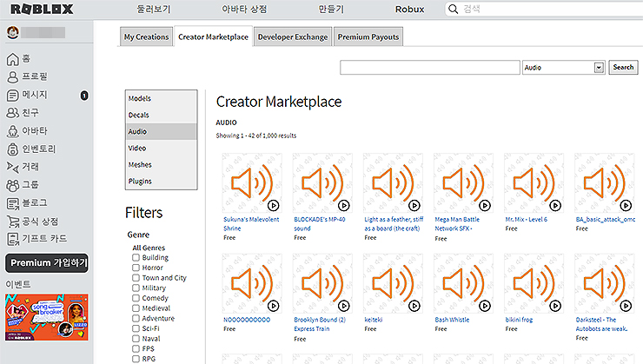Open the Sukuna's Malevolent Shrine link
This screenshot has width=643, height=364.
pos(251,224)
